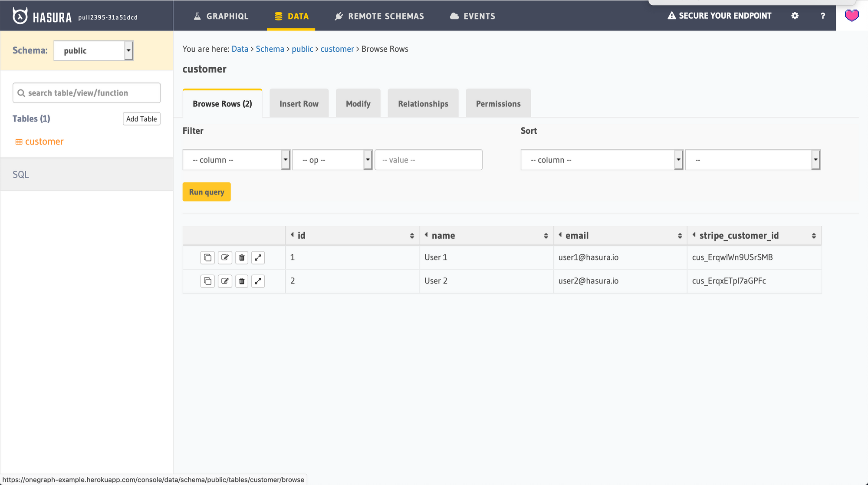868x485 pixels.
Task: Sort by name column arrows
Action: coord(546,236)
